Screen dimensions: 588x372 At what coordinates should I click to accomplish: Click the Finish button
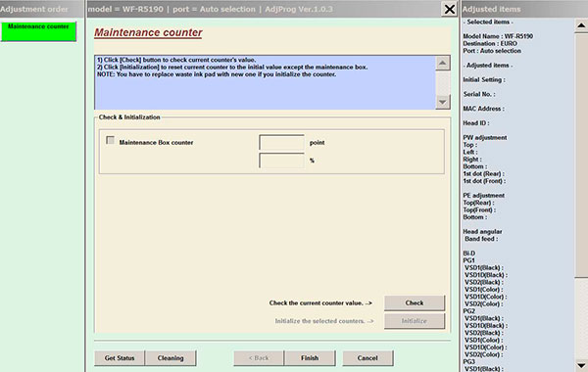click(310, 357)
